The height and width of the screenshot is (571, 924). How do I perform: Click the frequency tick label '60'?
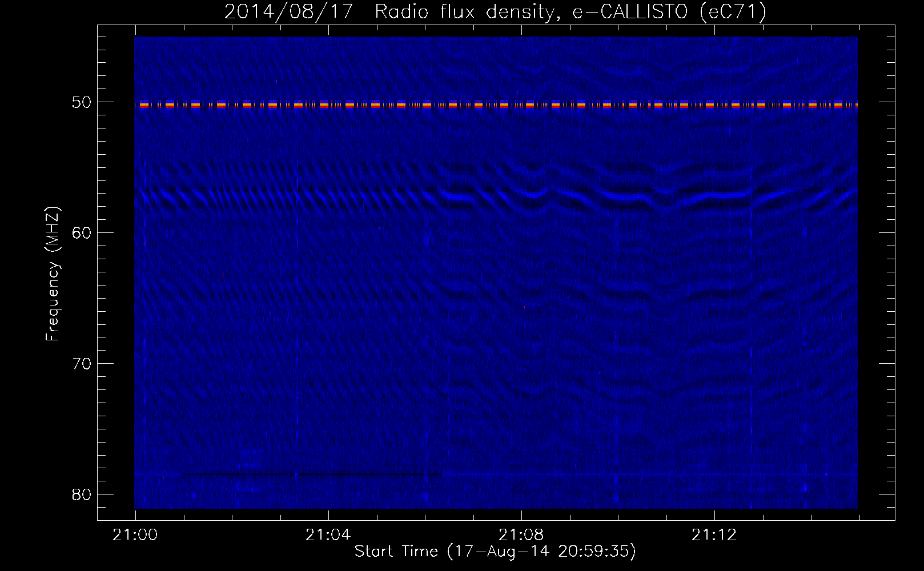(82, 233)
